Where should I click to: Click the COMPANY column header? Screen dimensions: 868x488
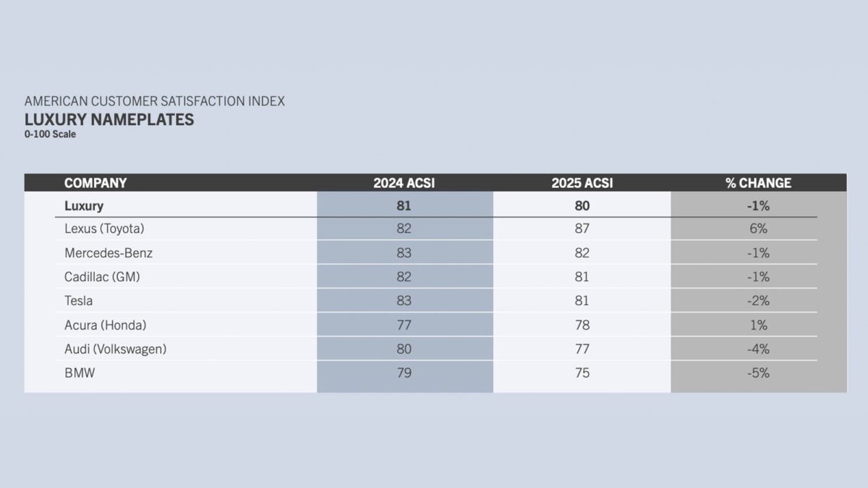95,183
